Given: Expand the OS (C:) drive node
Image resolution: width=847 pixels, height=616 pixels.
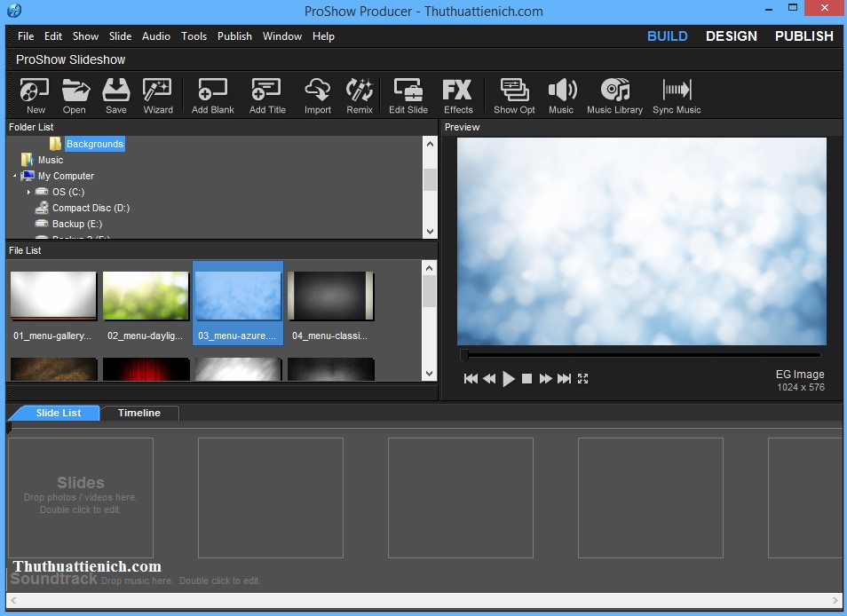Looking at the screenshot, I should pos(28,192).
